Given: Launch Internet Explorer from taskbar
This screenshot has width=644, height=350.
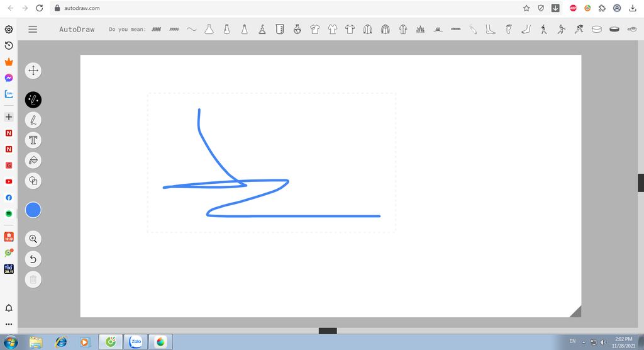Looking at the screenshot, I should [61, 342].
